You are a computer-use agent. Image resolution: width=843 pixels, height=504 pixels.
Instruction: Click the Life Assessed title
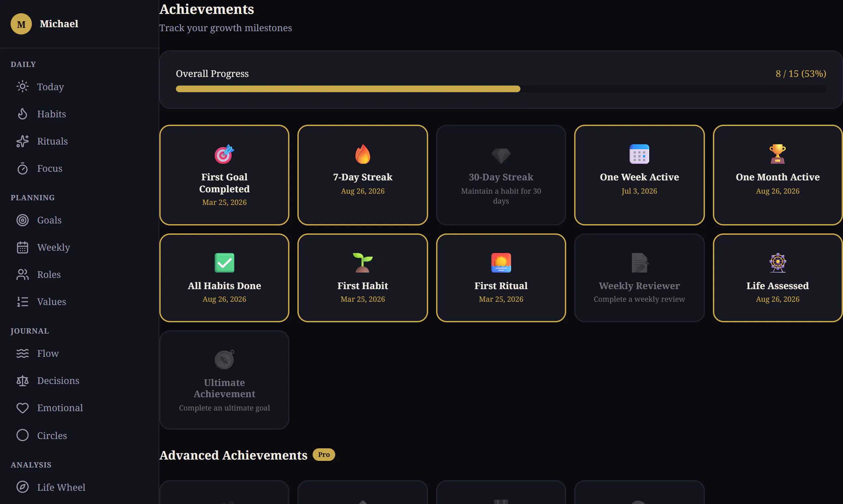click(x=777, y=285)
